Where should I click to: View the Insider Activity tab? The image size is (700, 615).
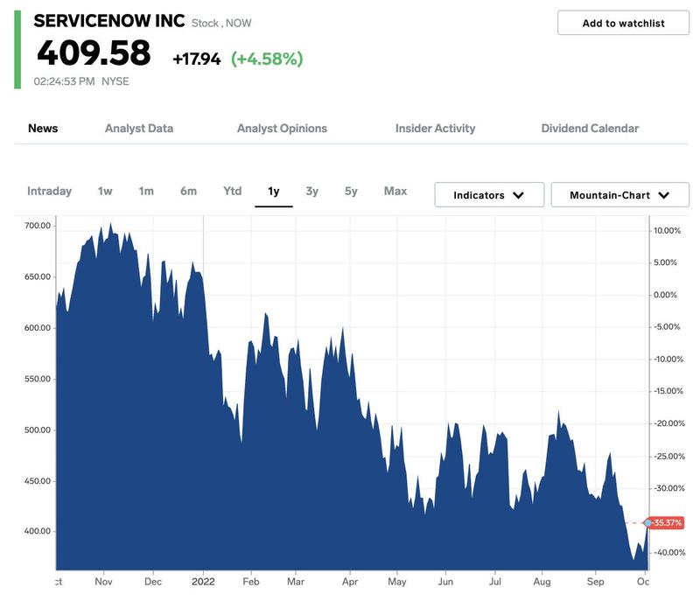click(x=435, y=129)
